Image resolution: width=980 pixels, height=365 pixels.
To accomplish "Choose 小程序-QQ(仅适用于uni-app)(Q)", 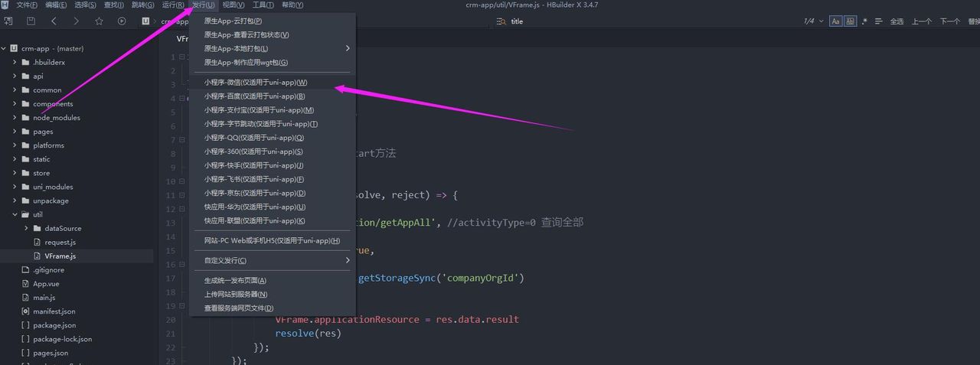I will pos(273,137).
